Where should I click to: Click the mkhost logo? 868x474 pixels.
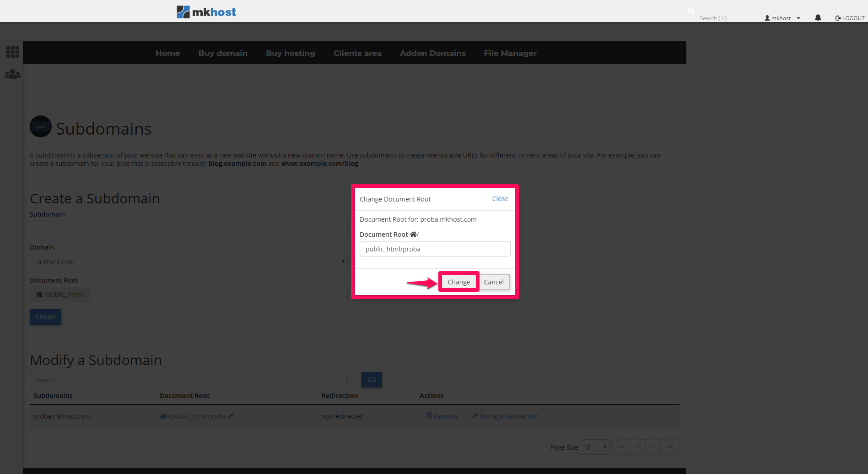pos(206,12)
